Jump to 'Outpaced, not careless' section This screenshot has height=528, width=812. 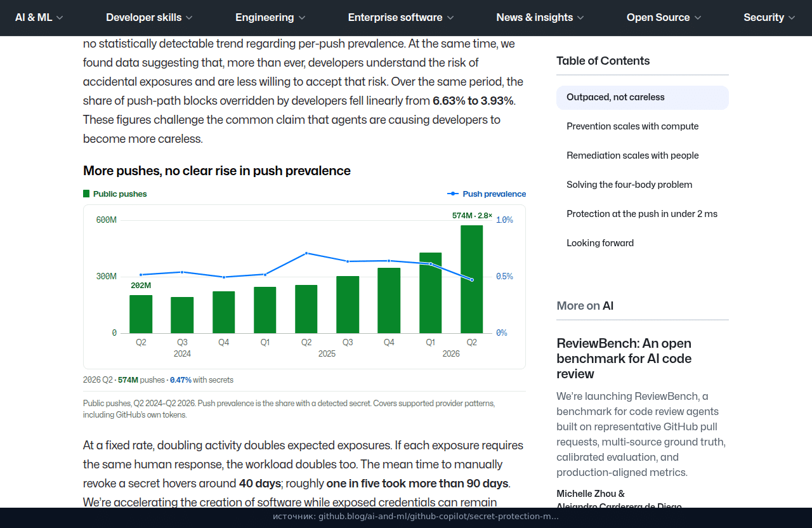pyautogui.click(x=643, y=98)
